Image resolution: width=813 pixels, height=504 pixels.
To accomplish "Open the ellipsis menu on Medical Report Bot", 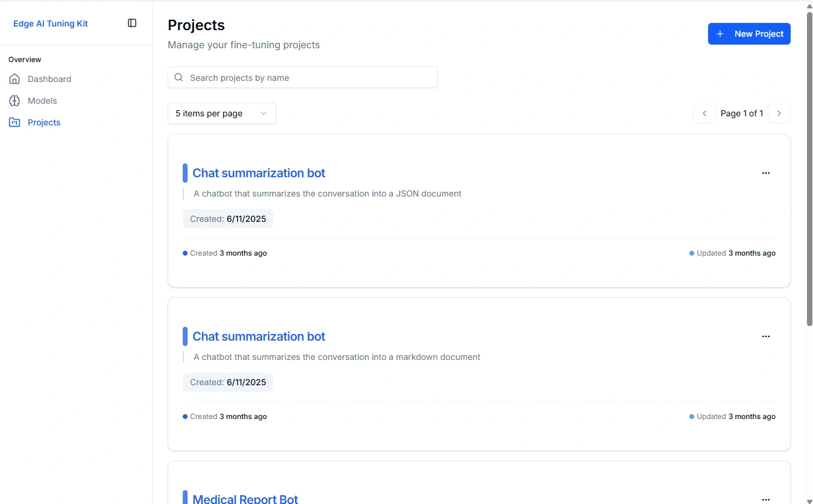I will click(x=766, y=500).
